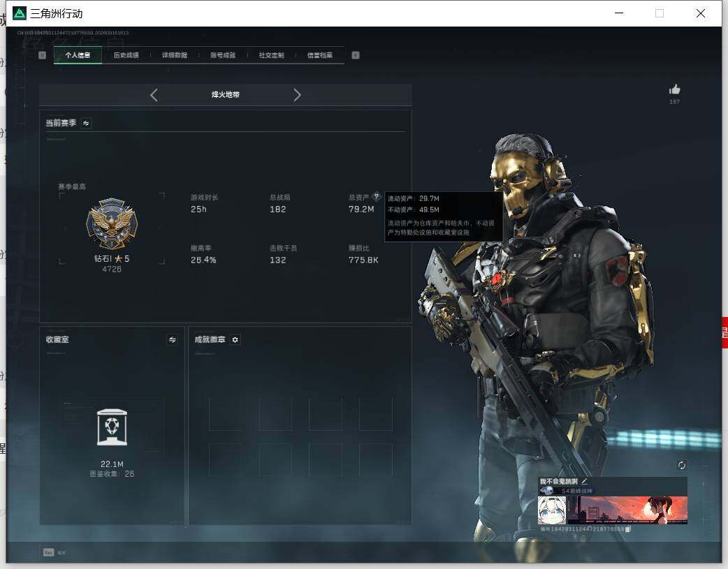This screenshot has height=569, width=728.
Task: Click the 赚损比 value 775.8K
Action: [x=363, y=260]
